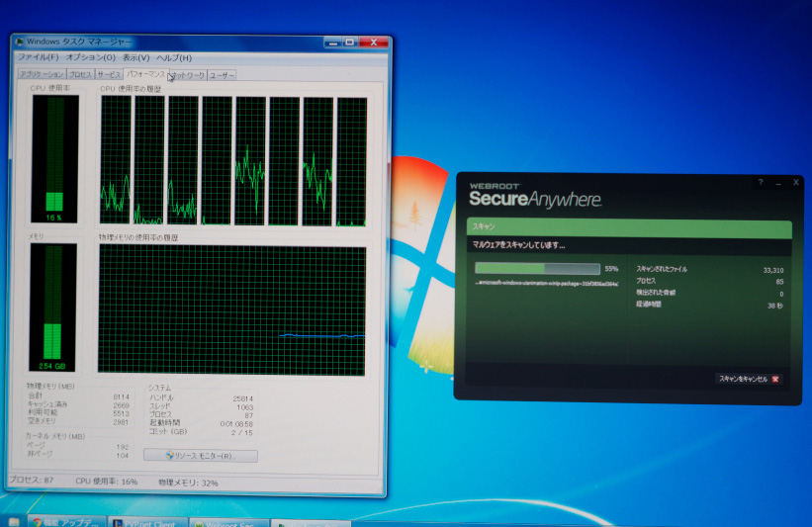Open the オプション(O) menu
Screen dimensions: 812x527
pyautogui.click(x=90, y=57)
